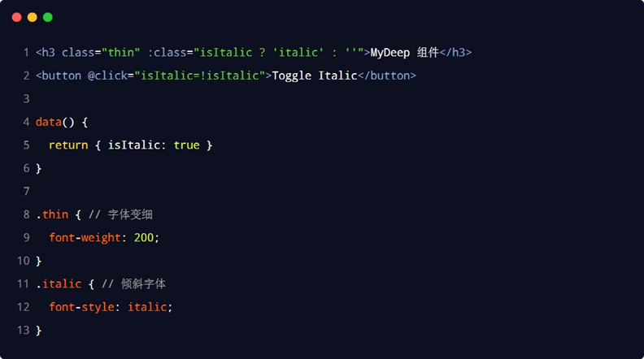Click line number 13 in the gutter
This screenshot has width=644, height=359.
tap(23, 331)
